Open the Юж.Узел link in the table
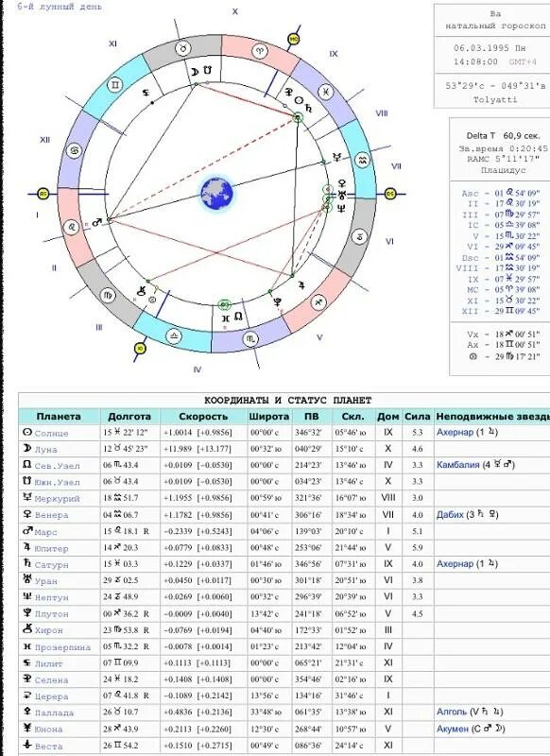This screenshot has height=756, width=550. point(57,482)
